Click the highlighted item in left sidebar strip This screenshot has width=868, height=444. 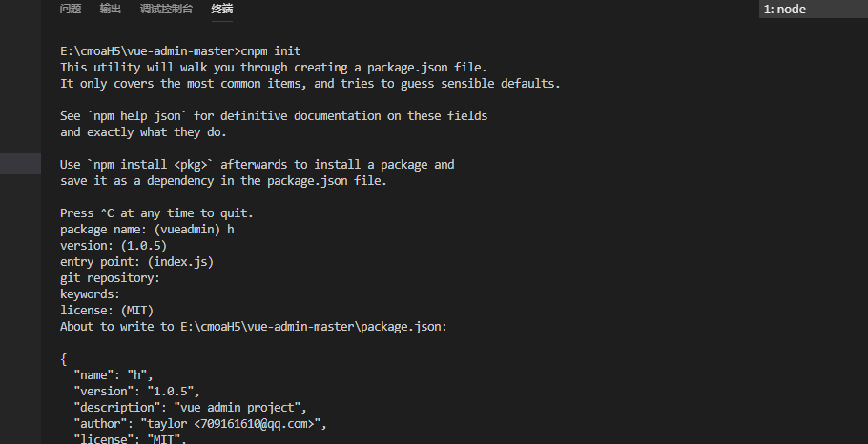tap(20, 164)
